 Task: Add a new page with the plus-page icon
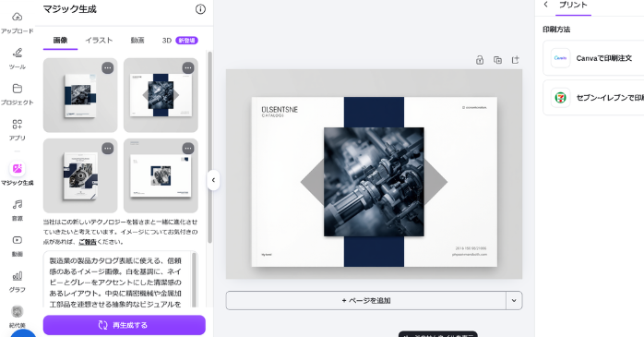pyautogui.click(x=516, y=60)
